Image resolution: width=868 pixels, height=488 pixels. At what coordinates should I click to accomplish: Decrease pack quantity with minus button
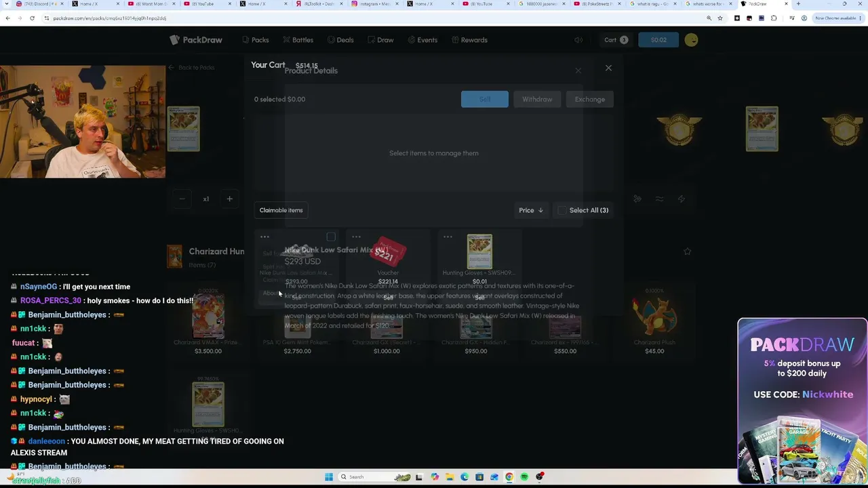click(182, 199)
